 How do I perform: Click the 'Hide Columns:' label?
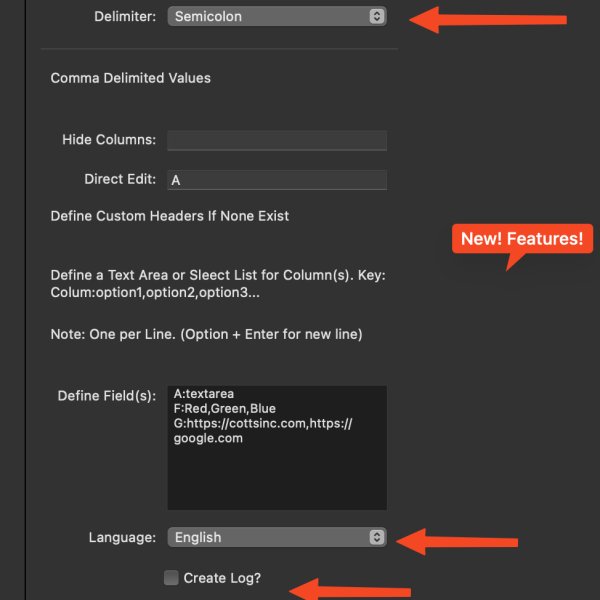point(108,140)
